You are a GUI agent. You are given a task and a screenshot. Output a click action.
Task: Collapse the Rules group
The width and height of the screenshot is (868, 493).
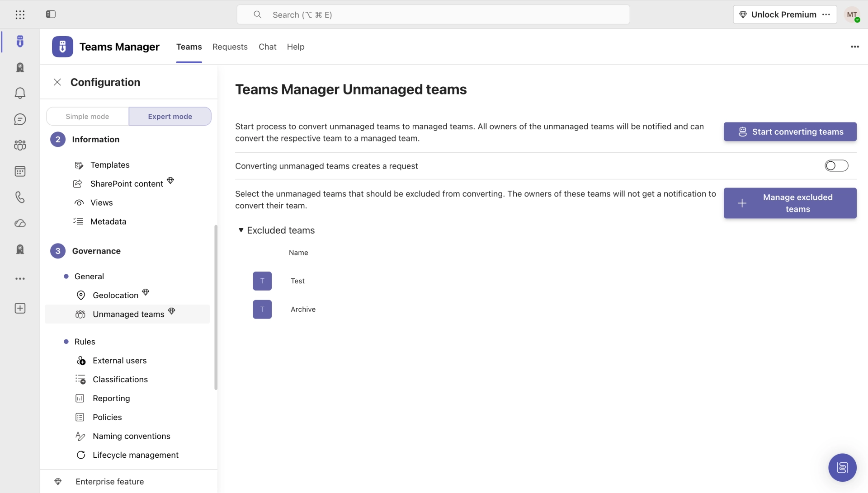tap(85, 342)
